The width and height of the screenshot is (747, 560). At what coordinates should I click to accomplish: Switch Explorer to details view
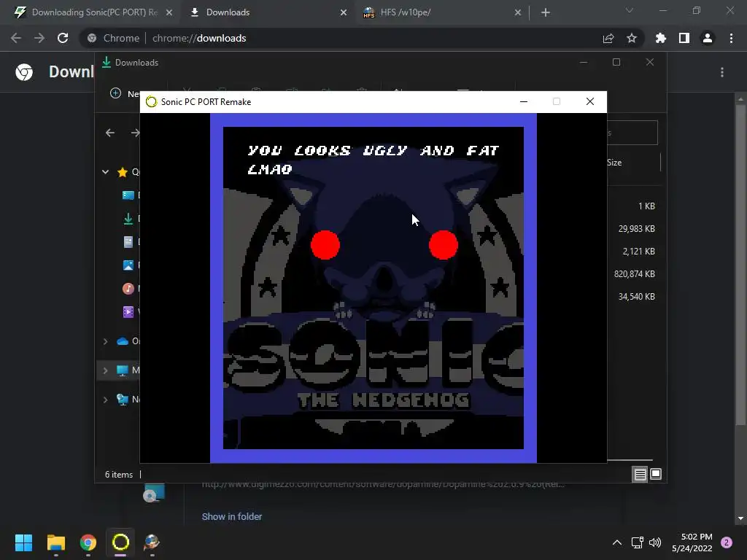(x=640, y=474)
